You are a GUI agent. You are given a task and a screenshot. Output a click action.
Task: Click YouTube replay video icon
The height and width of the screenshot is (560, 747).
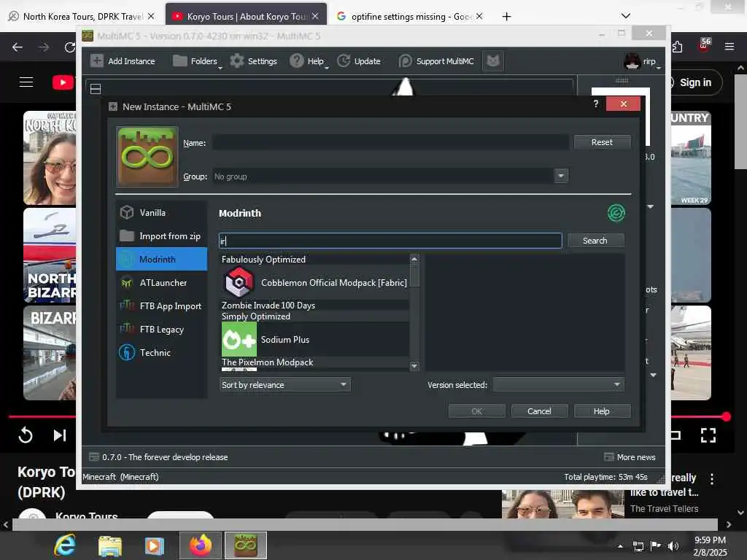[x=25, y=435]
